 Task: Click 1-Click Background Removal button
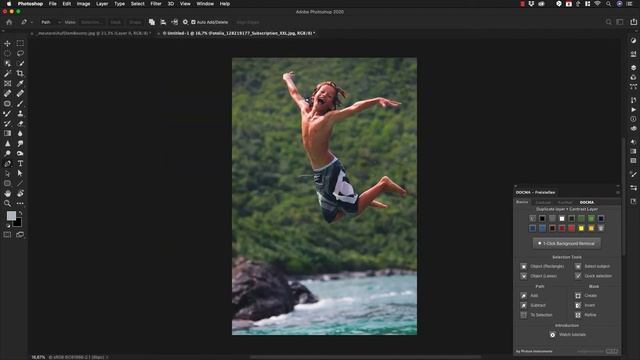click(x=567, y=243)
